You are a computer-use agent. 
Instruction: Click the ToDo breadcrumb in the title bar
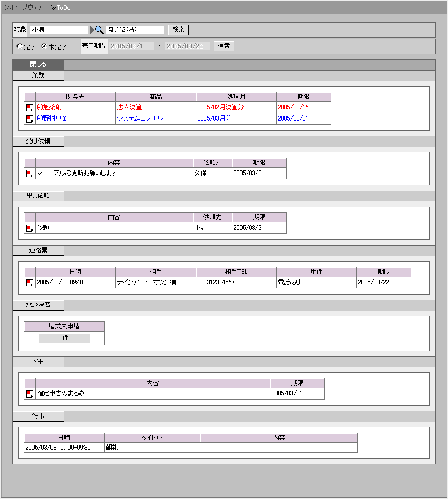(63, 8)
